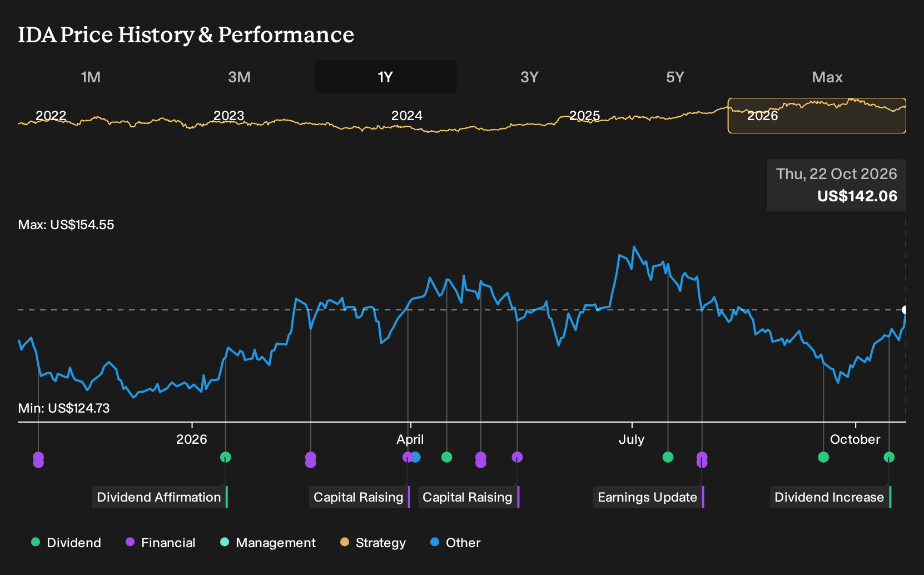The height and width of the screenshot is (575, 924).
Task: Click the Capital Raising label left of the other Capital Raising
Action: pyautogui.click(x=359, y=497)
